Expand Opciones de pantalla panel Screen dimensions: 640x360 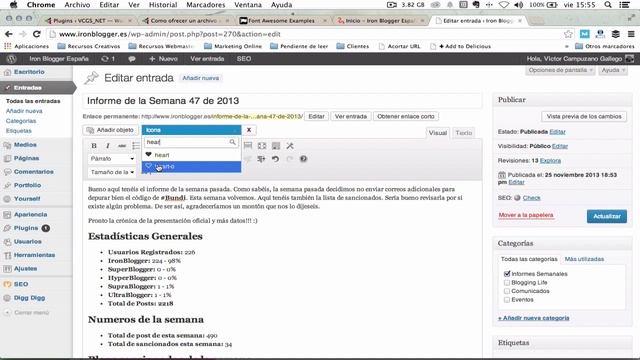coord(560,70)
